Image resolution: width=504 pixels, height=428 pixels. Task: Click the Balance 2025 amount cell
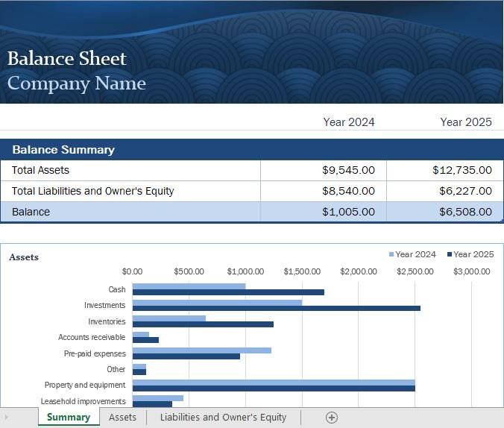pyautogui.click(x=444, y=212)
